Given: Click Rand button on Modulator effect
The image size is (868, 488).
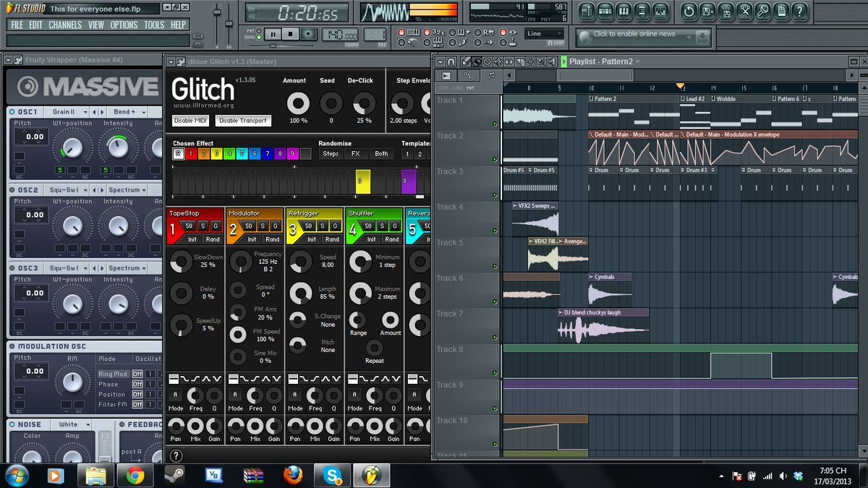Looking at the screenshot, I should [x=272, y=239].
